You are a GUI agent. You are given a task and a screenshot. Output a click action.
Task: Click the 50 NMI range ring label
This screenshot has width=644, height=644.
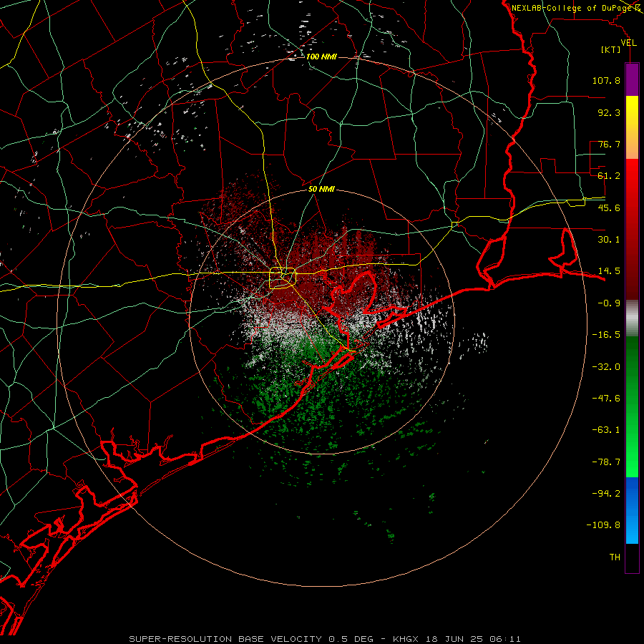pyautogui.click(x=321, y=189)
